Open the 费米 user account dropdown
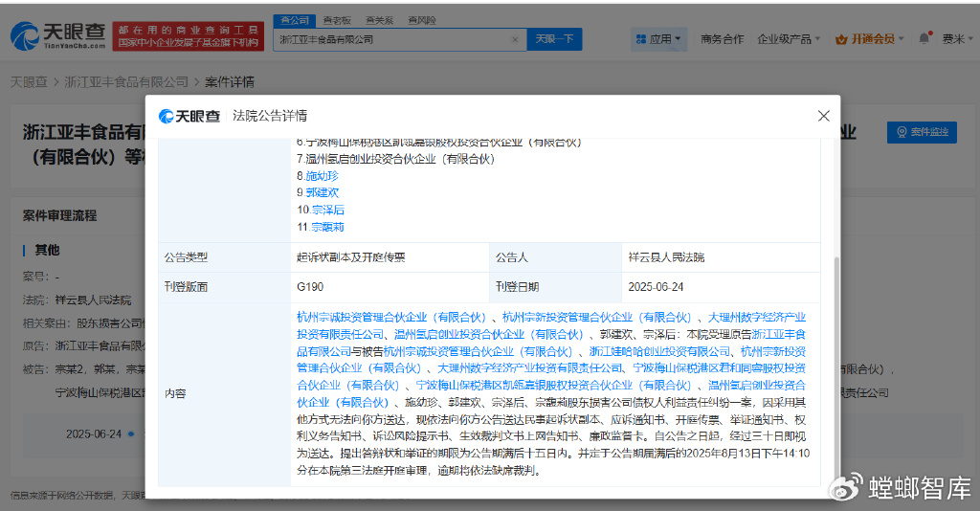980x511 pixels. [x=957, y=39]
